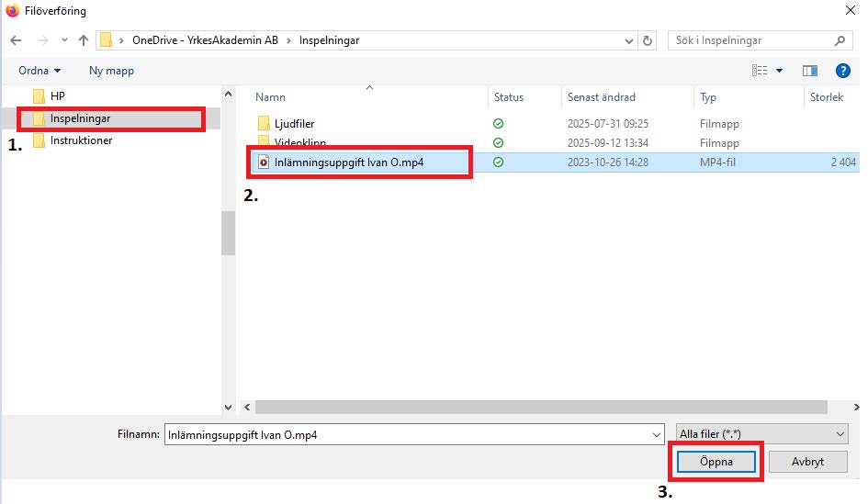
Task: Click the 2 404 file size cell
Action: (843, 162)
